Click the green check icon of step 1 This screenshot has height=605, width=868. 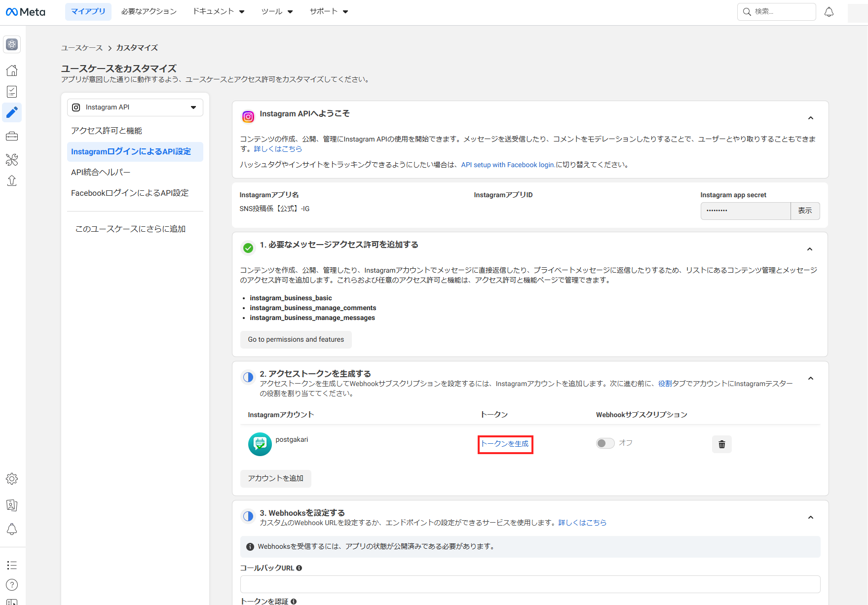[248, 248]
